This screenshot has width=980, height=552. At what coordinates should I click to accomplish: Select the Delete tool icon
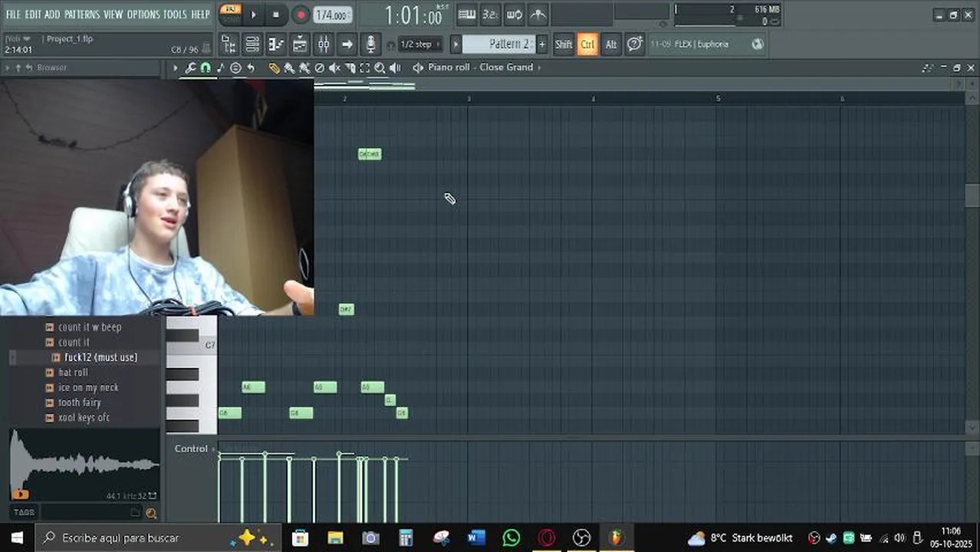click(320, 68)
